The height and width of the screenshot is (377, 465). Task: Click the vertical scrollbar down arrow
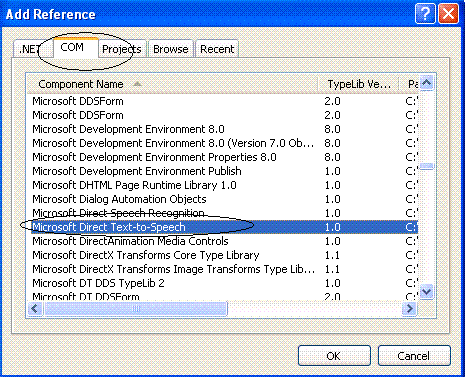point(427,292)
